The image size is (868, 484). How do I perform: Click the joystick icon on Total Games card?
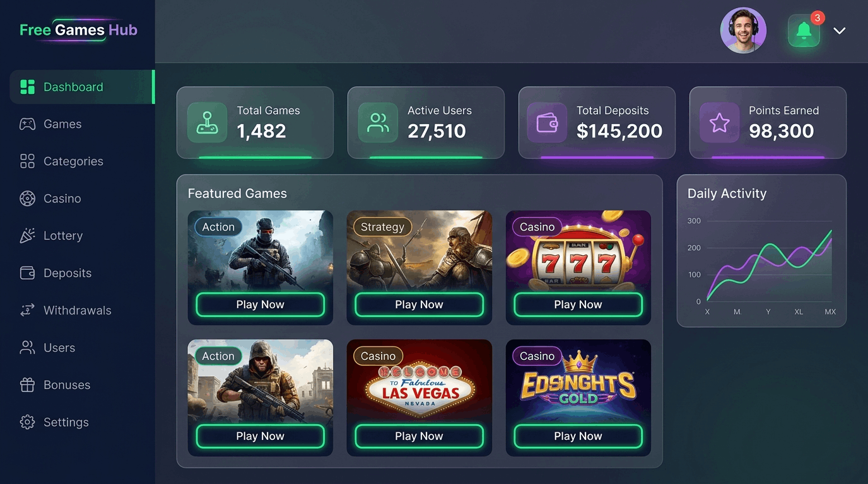coord(207,122)
